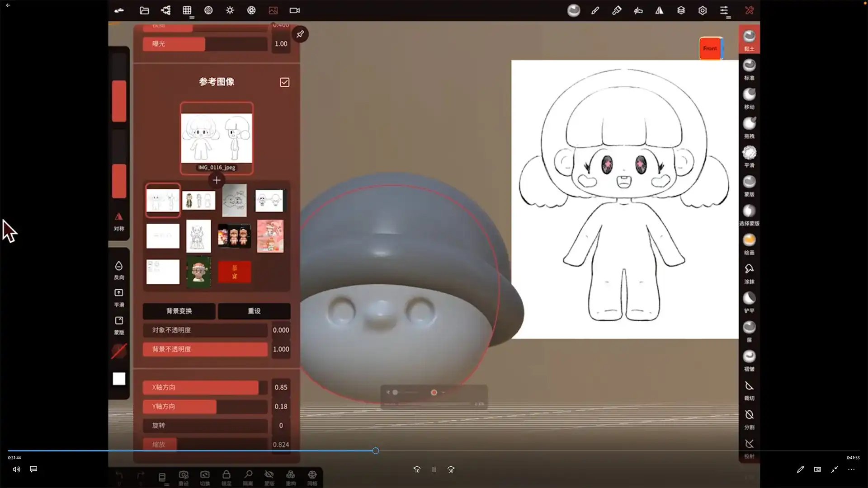Open the grid icon dropdown menu

[187, 11]
